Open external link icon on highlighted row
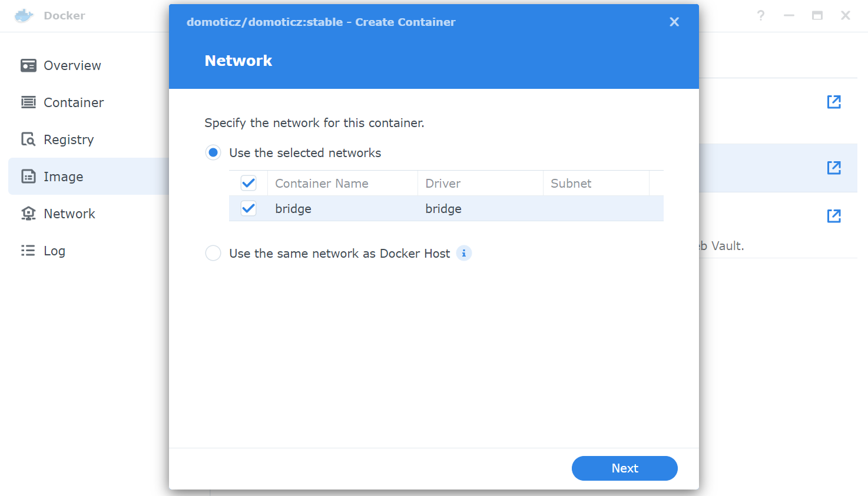The image size is (868, 496). pos(834,168)
